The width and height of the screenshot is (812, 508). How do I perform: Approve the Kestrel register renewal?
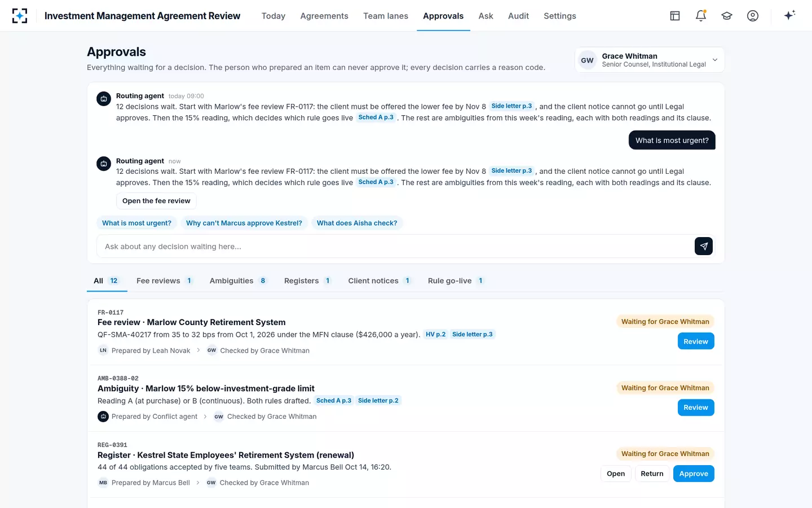(x=694, y=474)
